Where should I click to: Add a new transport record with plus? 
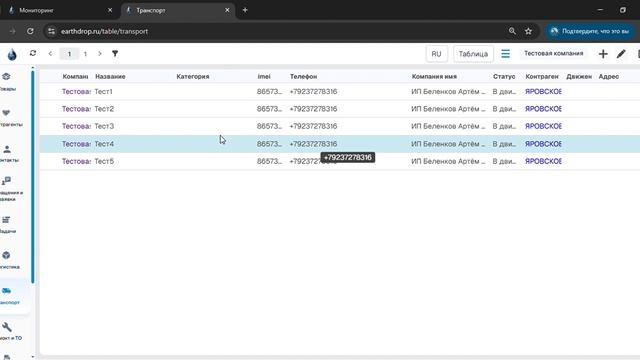pos(603,53)
